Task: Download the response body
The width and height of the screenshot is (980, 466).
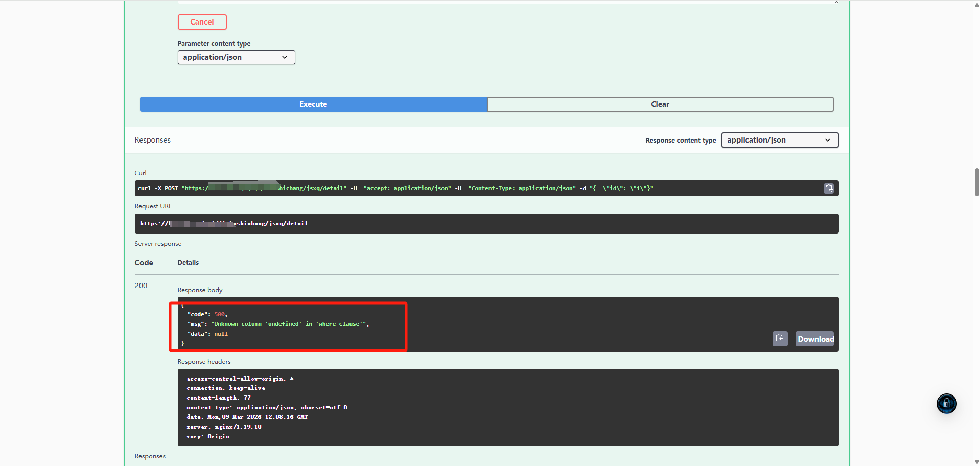Action: pos(814,339)
